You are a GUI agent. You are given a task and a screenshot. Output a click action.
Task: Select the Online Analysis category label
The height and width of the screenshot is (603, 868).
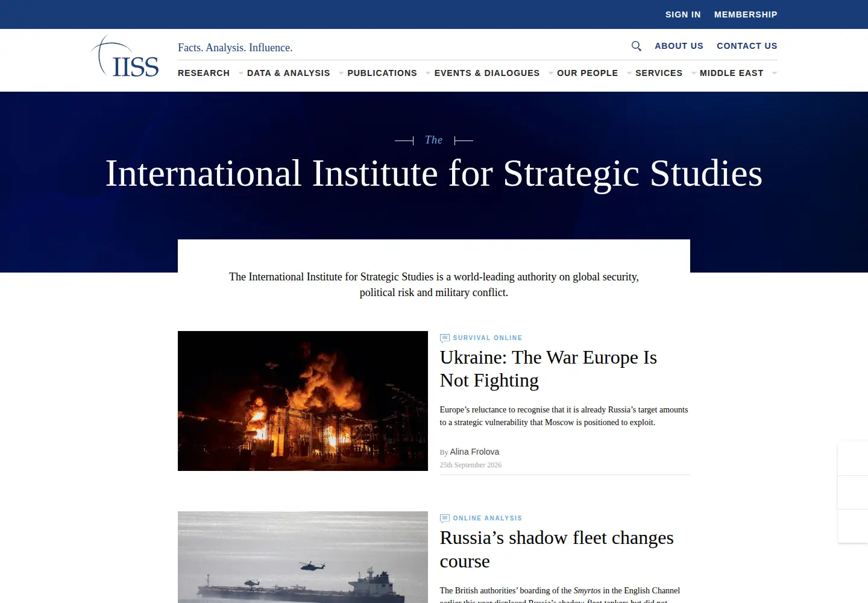tap(488, 519)
